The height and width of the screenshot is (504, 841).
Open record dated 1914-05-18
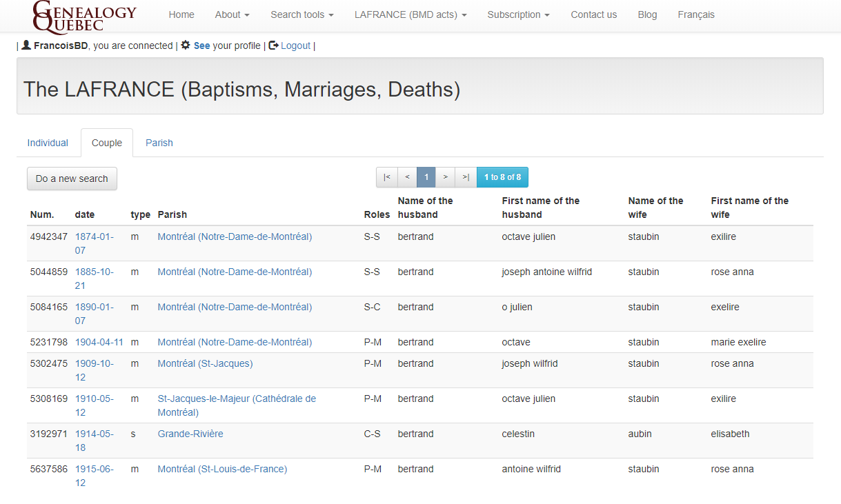pos(95,441)
